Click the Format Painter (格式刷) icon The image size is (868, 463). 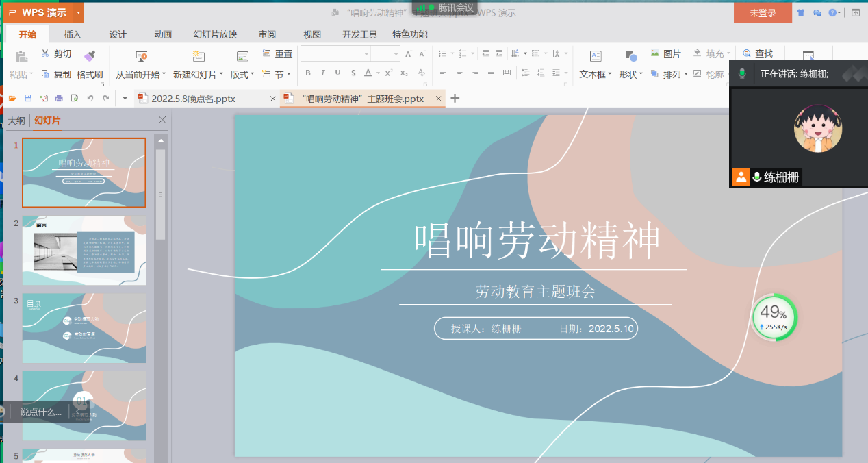[90, 55]
